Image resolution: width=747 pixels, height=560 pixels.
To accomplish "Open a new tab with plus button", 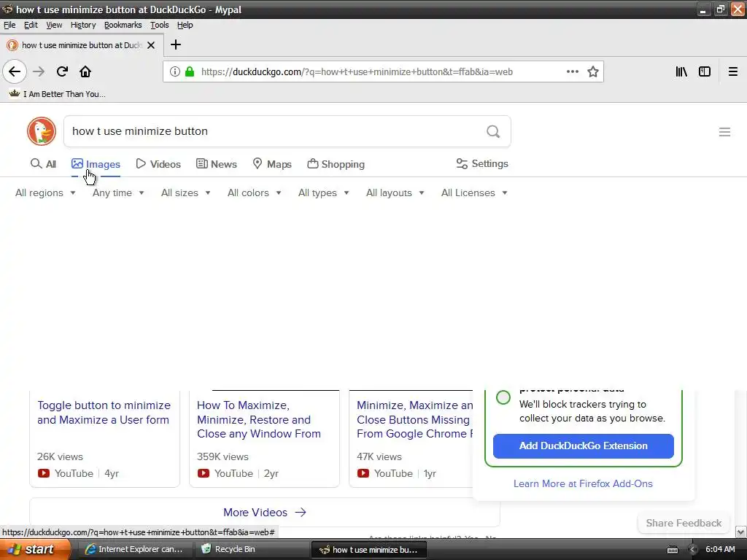I will click(x=176, y=44).
